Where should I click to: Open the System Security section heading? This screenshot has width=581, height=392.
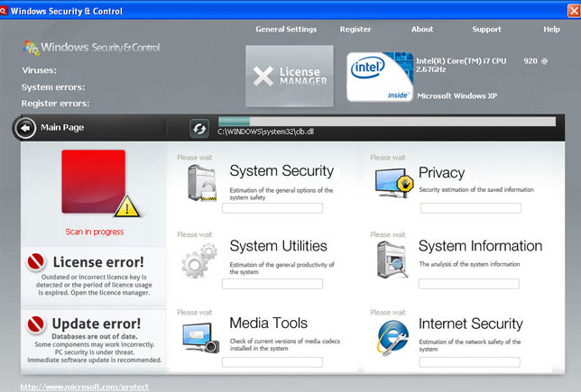tap(281, 170)
